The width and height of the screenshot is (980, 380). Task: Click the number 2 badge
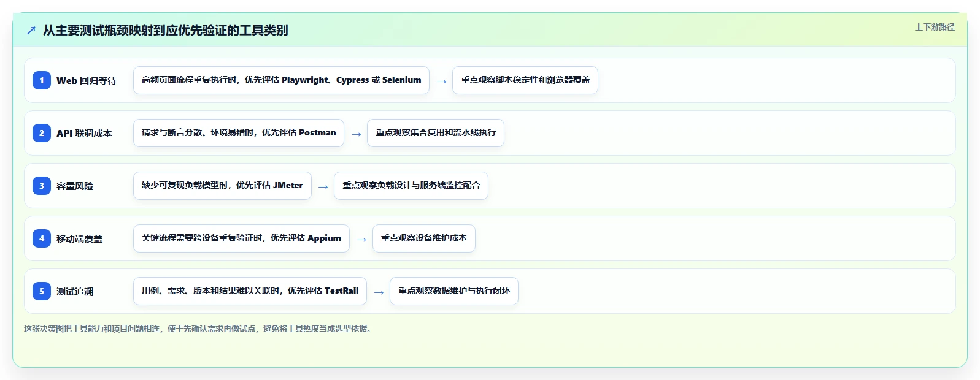[x=42, y=133]
